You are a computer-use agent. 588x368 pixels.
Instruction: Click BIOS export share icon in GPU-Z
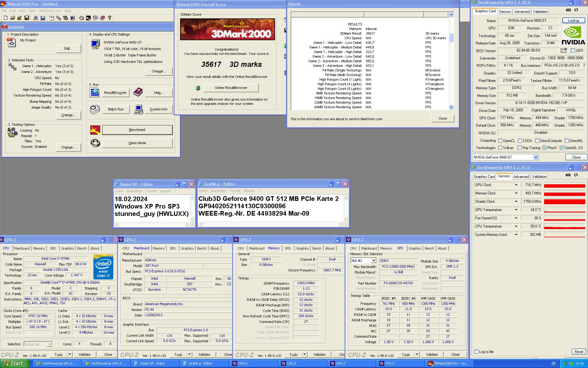click(564, 50)
